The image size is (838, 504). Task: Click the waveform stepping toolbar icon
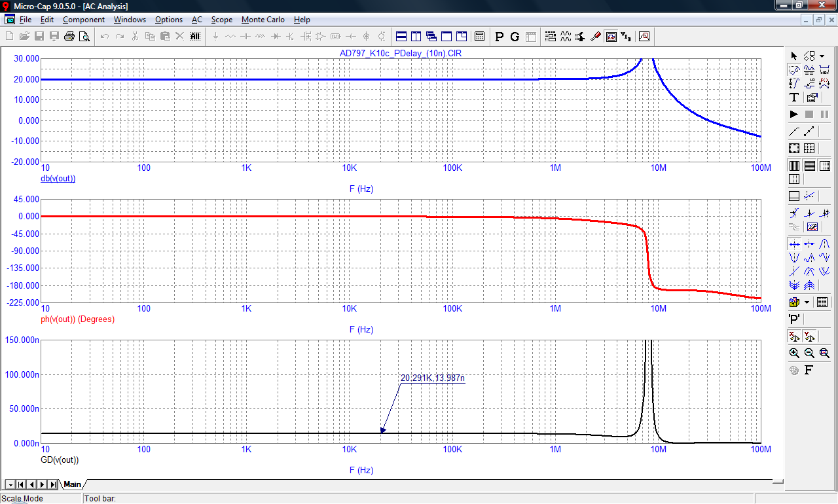(x=565, y=37)
